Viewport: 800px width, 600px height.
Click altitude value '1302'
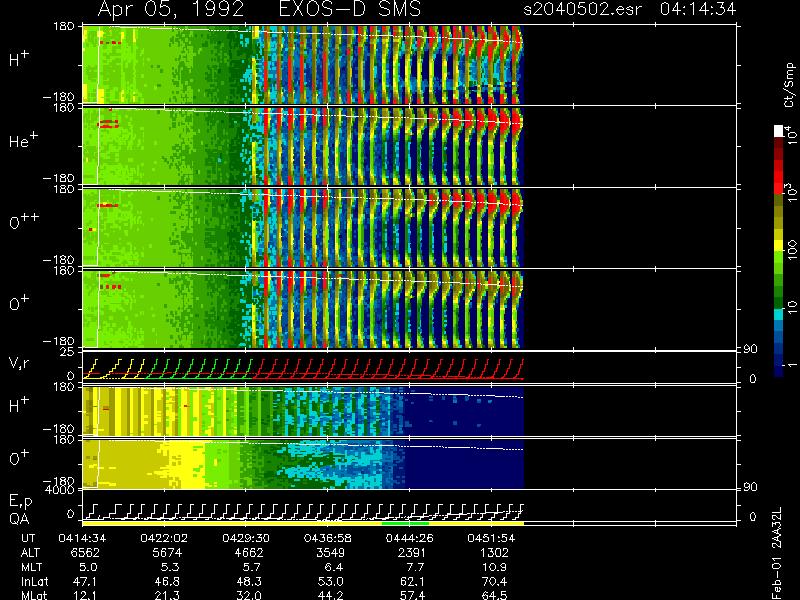click(x=494, y=553)
